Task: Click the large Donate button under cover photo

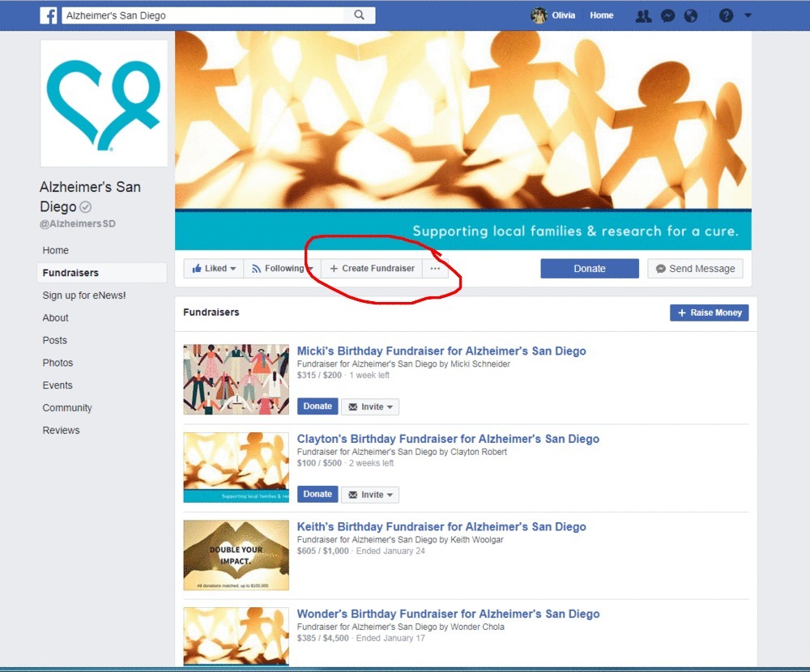Action: [590, 269]
